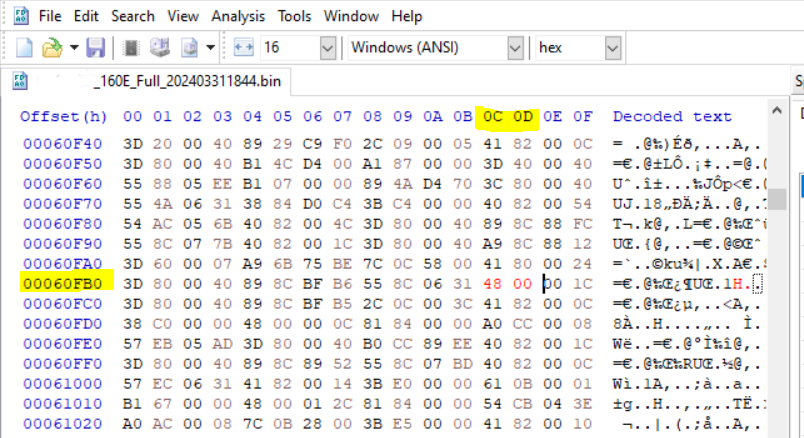Click offset 00061000 row label
Screen dimensions: 804x438
click(63, 384)
